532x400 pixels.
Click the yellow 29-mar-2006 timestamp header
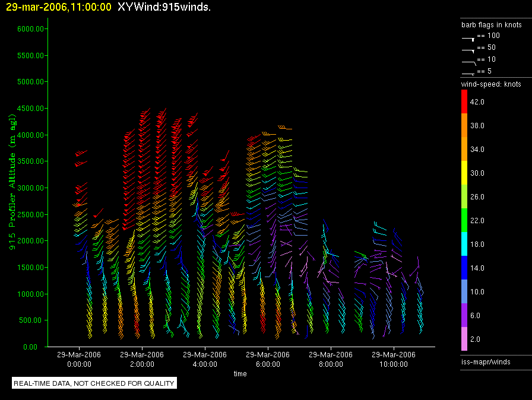point(58,7)
